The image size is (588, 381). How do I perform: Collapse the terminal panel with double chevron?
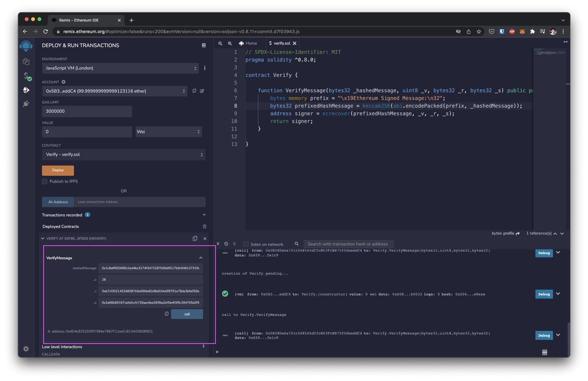tap(218, 244)
